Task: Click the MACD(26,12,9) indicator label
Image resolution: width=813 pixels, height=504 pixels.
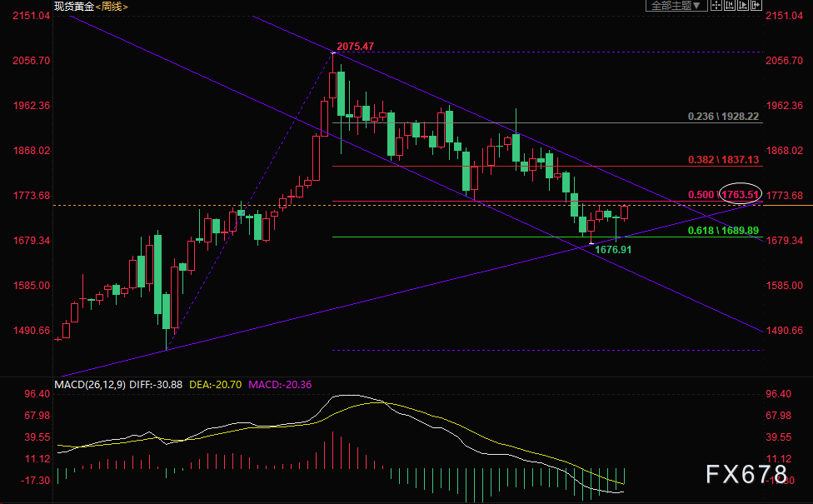Action: pyautogui.click(x=90, y=385)
